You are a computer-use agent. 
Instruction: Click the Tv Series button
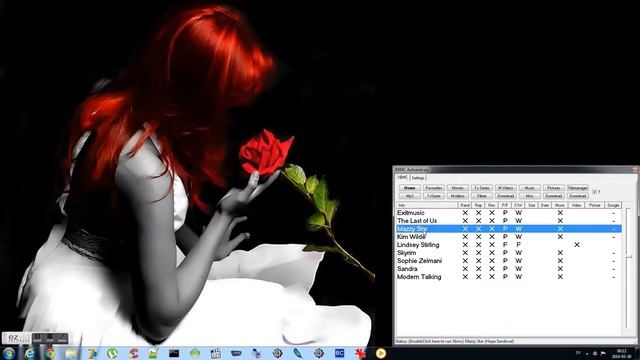click(x=482, y=188)
